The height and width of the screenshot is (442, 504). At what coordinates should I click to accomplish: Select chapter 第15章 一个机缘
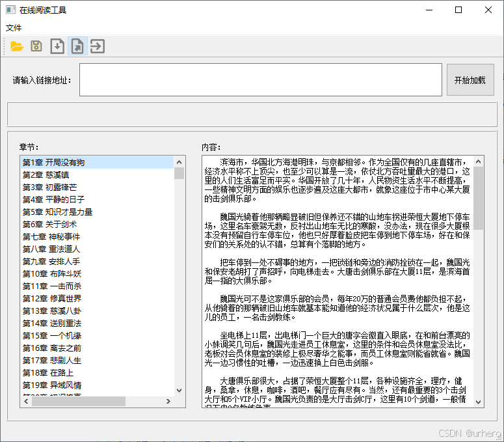tap(97, 336)
